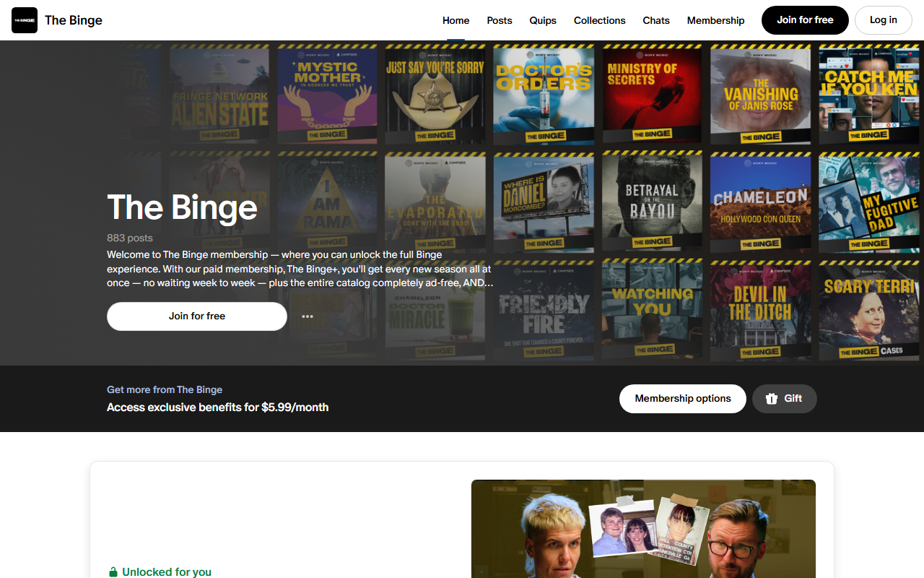Click the white Join for free button in banner
The height and width of the screenshot is (578, 924).
coord(197,316)
